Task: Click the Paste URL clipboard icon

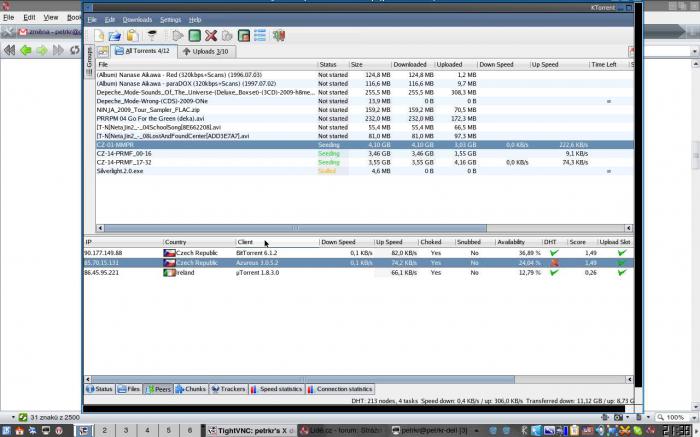Action: (x=132, y=36)
